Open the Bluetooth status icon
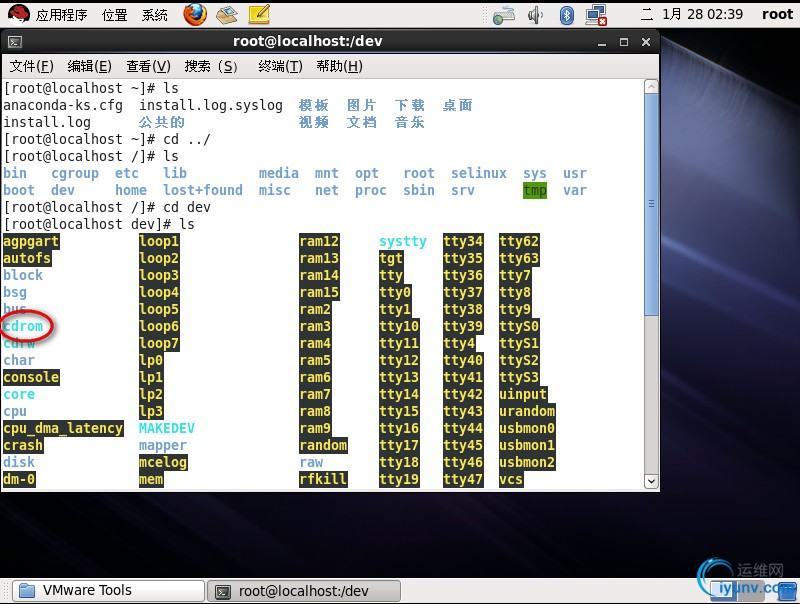Viewport: 800px width, 604px height. click(567, 14)
